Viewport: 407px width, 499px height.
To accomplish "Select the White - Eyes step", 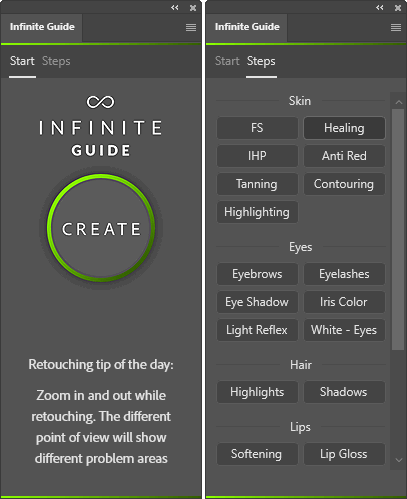I will click(x=344, y=330).
